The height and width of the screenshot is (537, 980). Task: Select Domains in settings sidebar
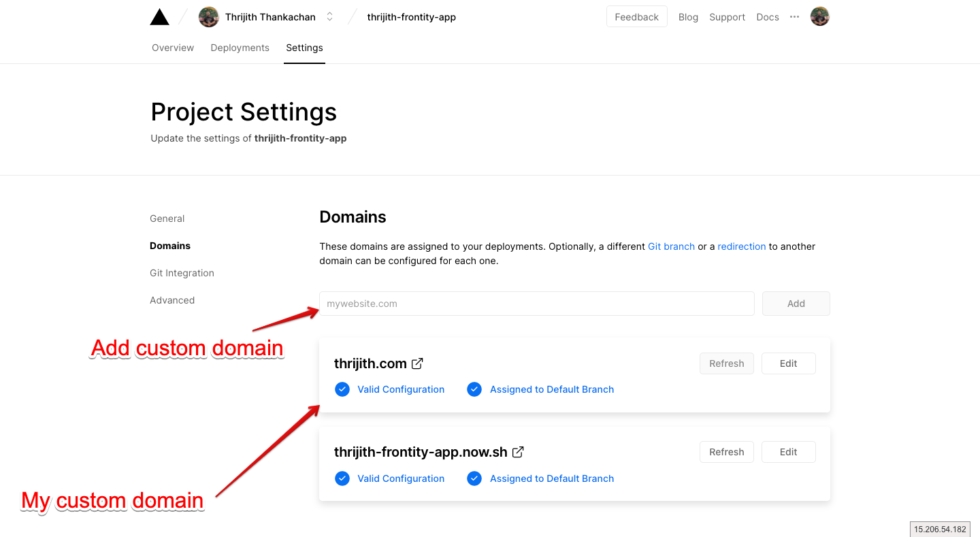(170, 246)
